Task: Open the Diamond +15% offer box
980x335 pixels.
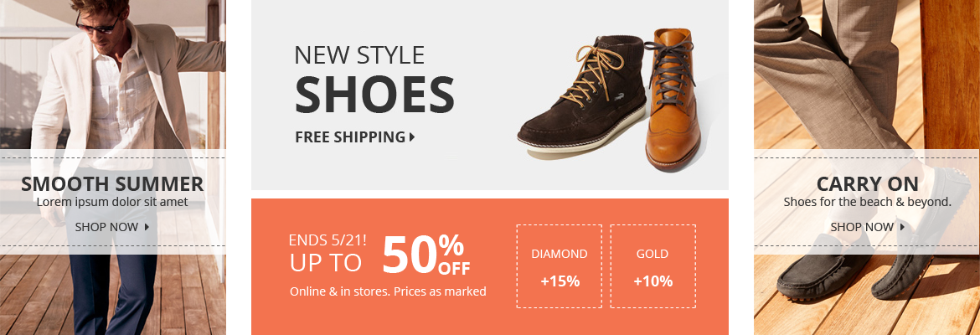Action: (560, 266)
